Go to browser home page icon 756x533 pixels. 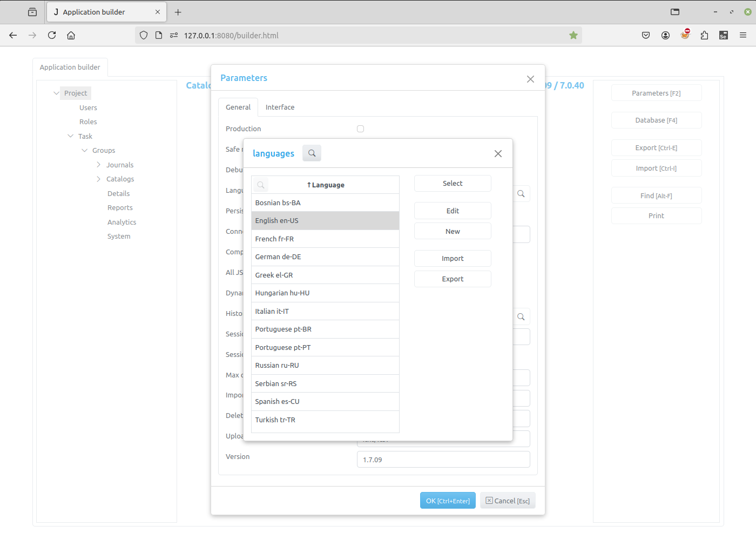(71, 35)
